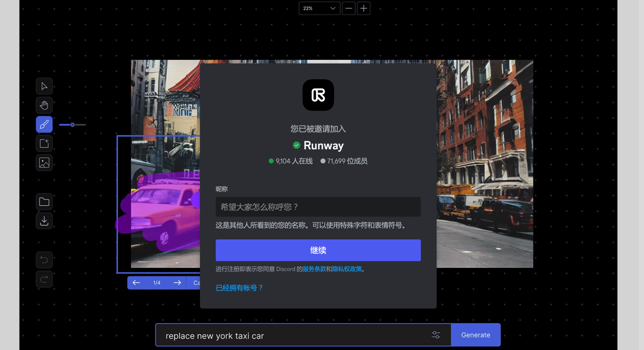Focus the prompt field 'replace new york taxi car'
Viewport: 644px width, 350px height.
pos(303,335)
